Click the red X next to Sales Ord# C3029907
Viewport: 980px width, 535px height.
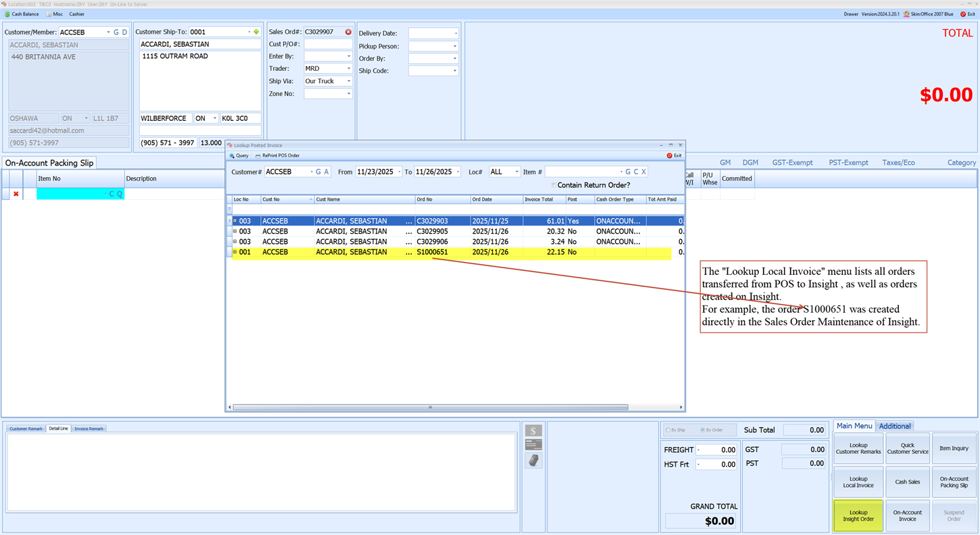347,31
